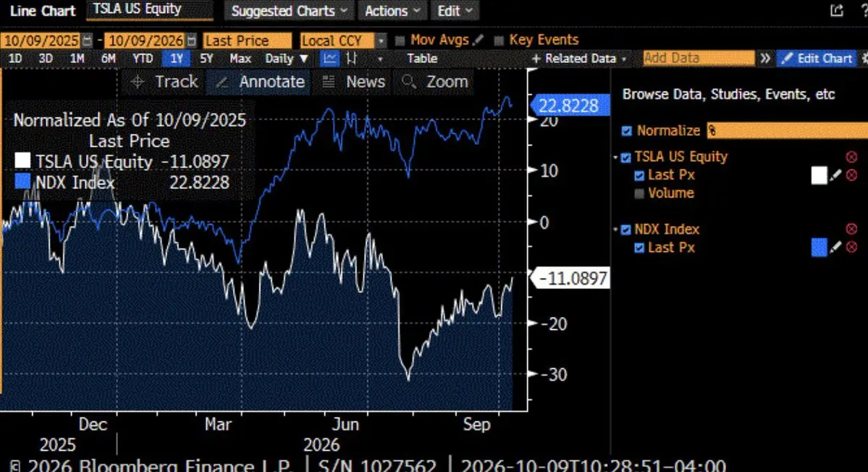Select the 5Y time range tab

[206, 58]
